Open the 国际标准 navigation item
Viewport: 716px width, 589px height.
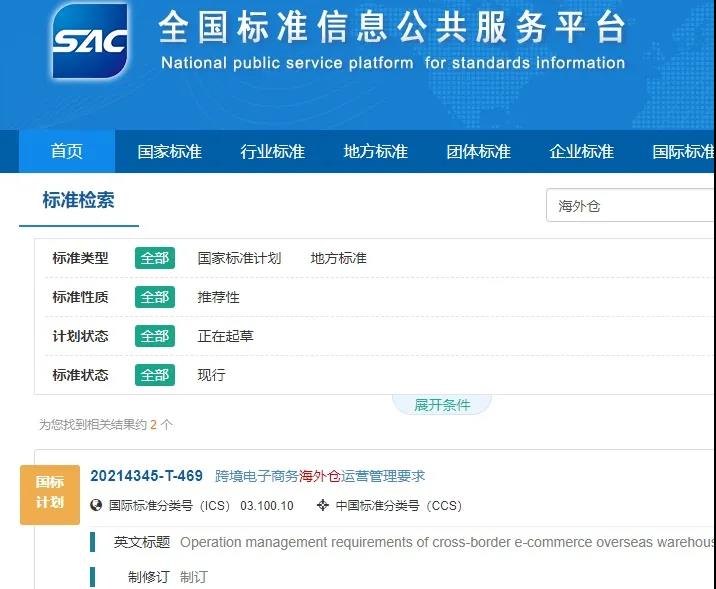683,151
